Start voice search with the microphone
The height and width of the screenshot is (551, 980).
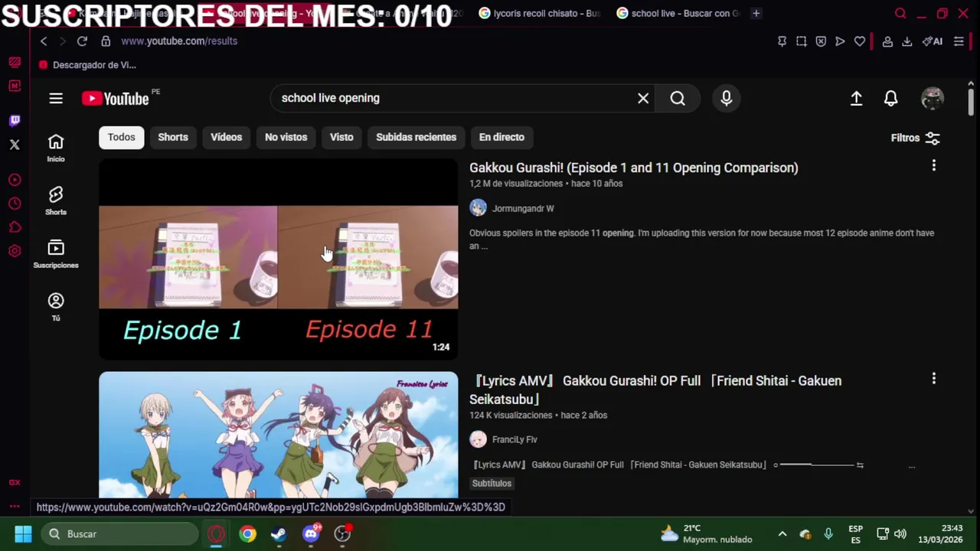pyautogui.click(x=727, y=98)
